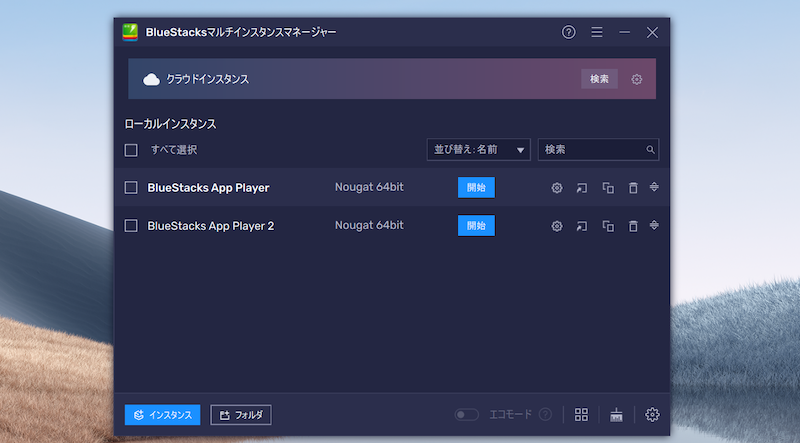Screen dimensions: 800x443
Task: Check the すべて選択 select-all checkbox
Action: coord(131,150)
